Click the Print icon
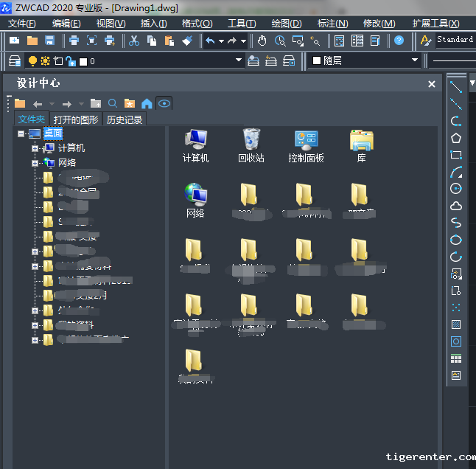The width and height of the screenshot is (476, 469). point(74,41)
